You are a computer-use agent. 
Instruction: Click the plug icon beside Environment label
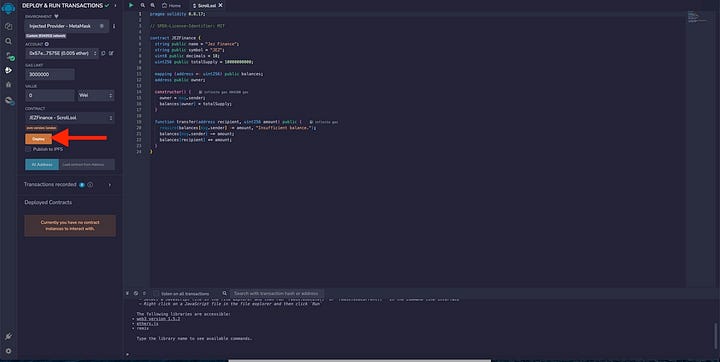click(x=56, y=17)
